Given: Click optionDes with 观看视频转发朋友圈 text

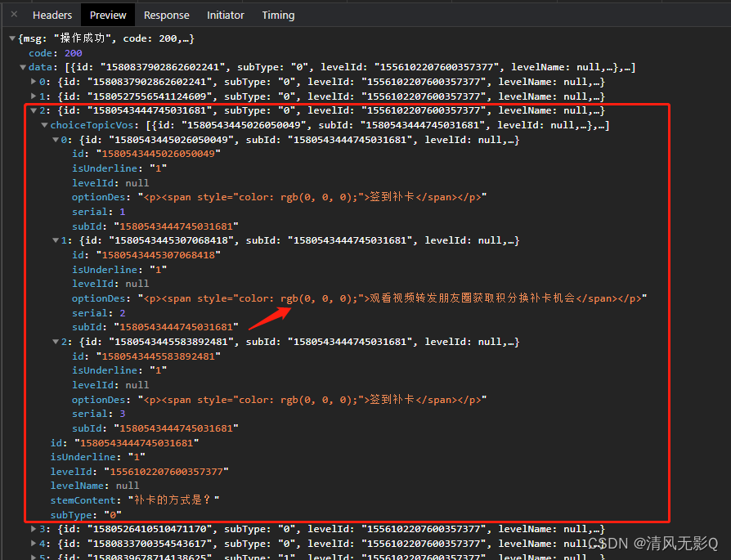Looking at the screenshot, I should (359, 298).
